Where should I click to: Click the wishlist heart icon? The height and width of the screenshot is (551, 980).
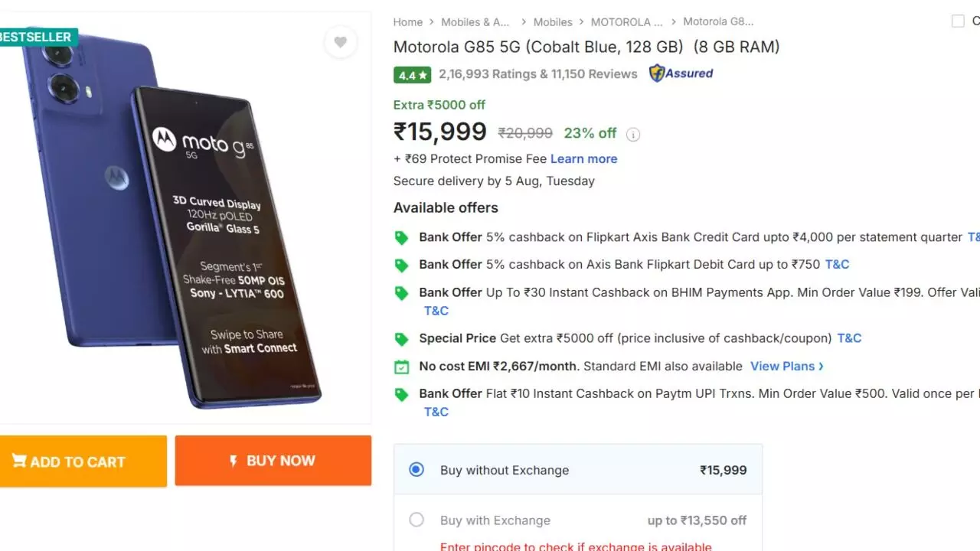[340, 42]
